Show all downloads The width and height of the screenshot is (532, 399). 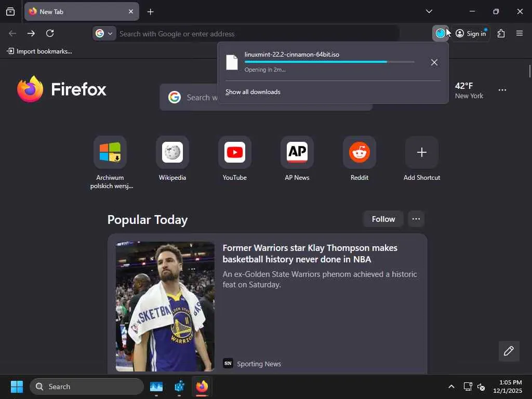coord(253,92)
